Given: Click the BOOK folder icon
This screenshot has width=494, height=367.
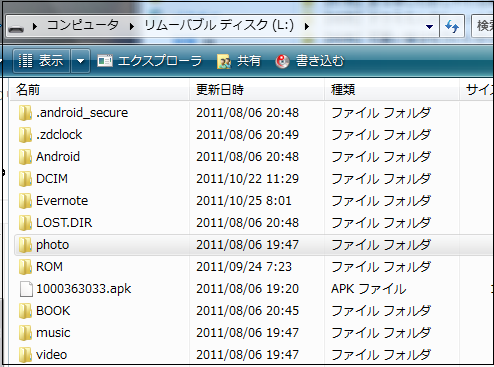Looking at the screenshot, I should click(26, 311).
